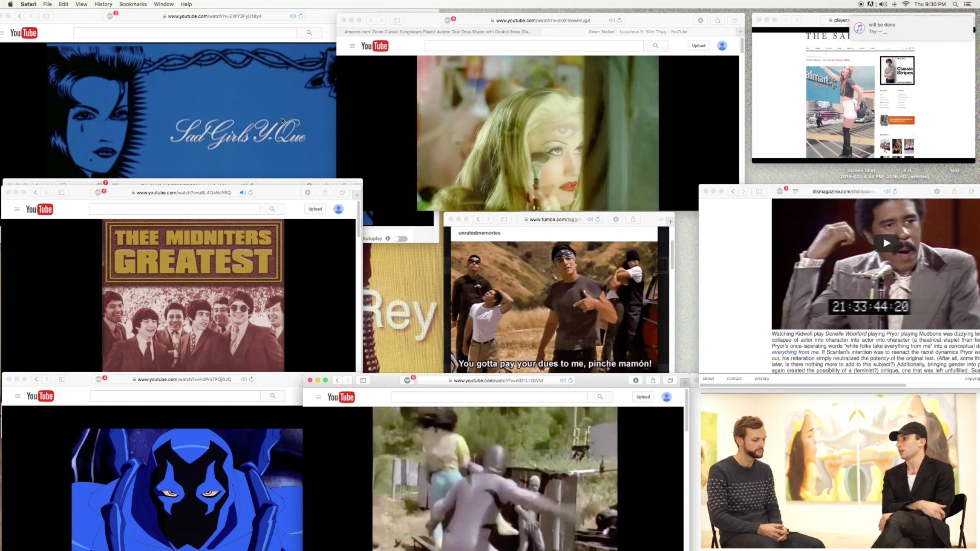Open share menu in the tumblr.com window
The width and height of the screenshot is (980, 551).
(633, 219)
